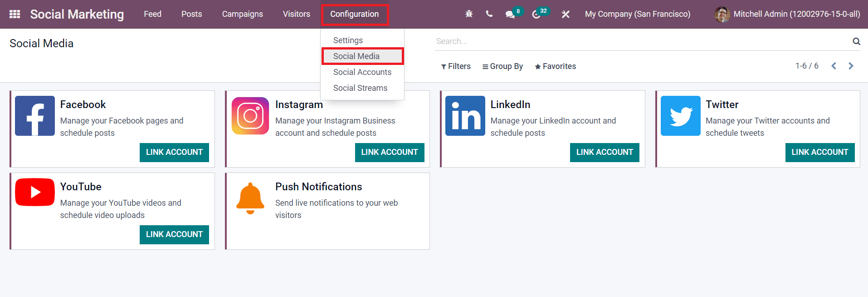The width and height of the screenshot is (868, 297).
Task: Go to next page arrow
Action: 851,66
